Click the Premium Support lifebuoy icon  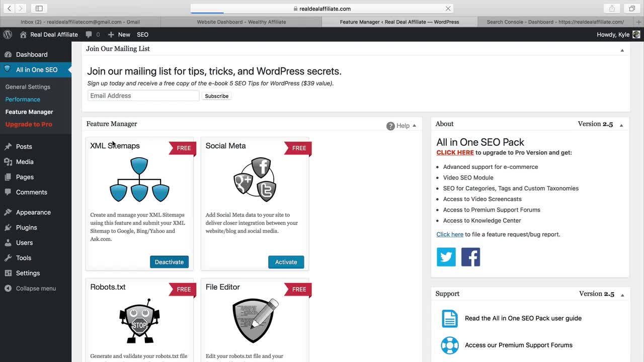450,345
